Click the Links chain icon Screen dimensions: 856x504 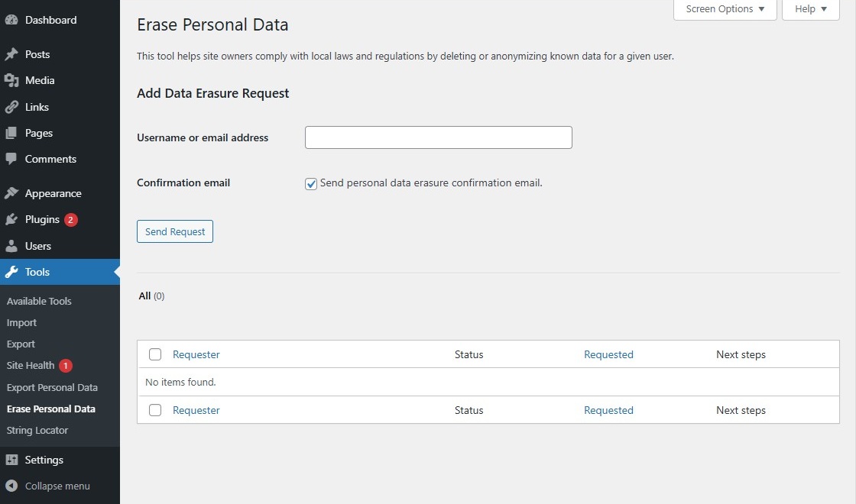pyautogui.click(x=11, y=107)
